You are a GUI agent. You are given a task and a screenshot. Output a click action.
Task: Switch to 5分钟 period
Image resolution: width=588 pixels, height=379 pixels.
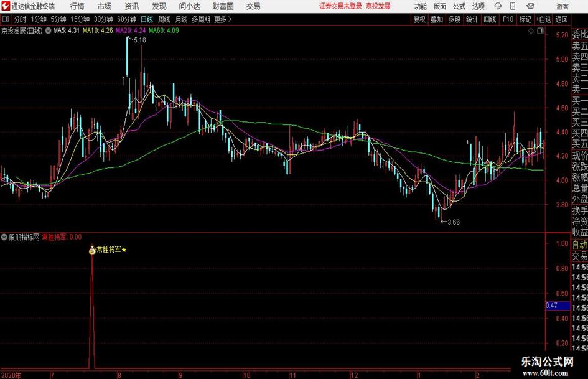[58, 19]
